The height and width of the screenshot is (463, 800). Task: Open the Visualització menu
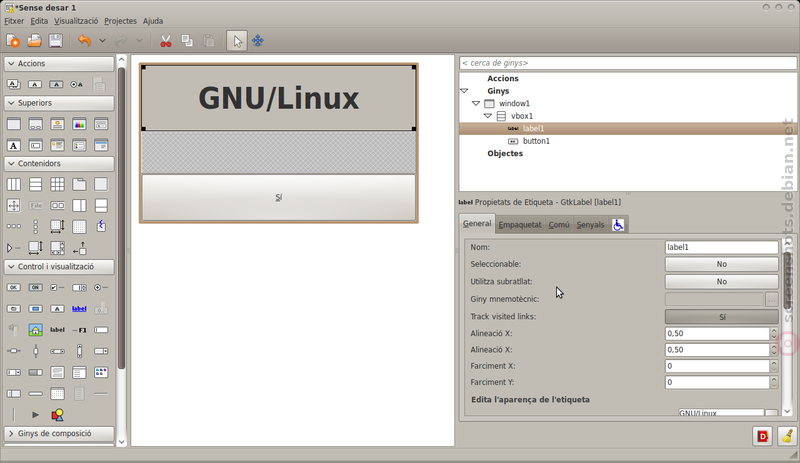(x=76, y=21)
